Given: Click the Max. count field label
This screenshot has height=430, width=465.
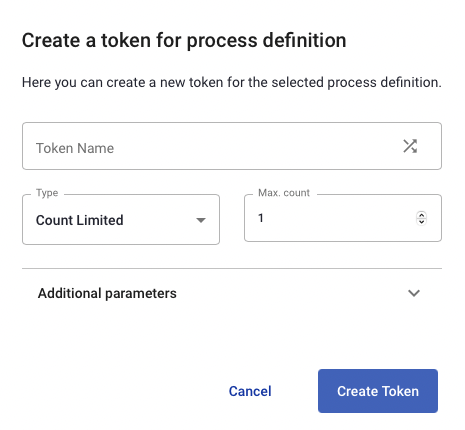Looking at the screenshot, I should [284, 193].
